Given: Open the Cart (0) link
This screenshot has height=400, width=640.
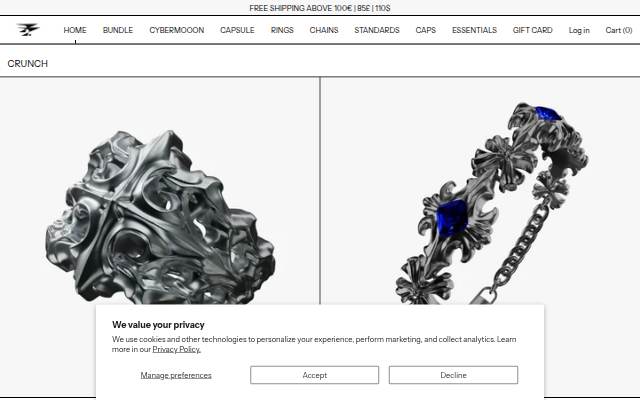Looking at the screenshot, I should (619, 30).
